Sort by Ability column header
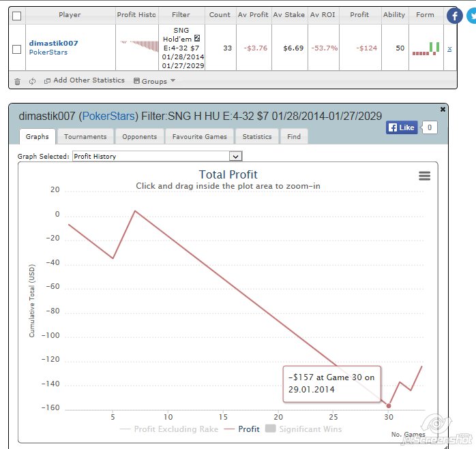The width and height of the screenshot is (476, 449). point(394,15)
